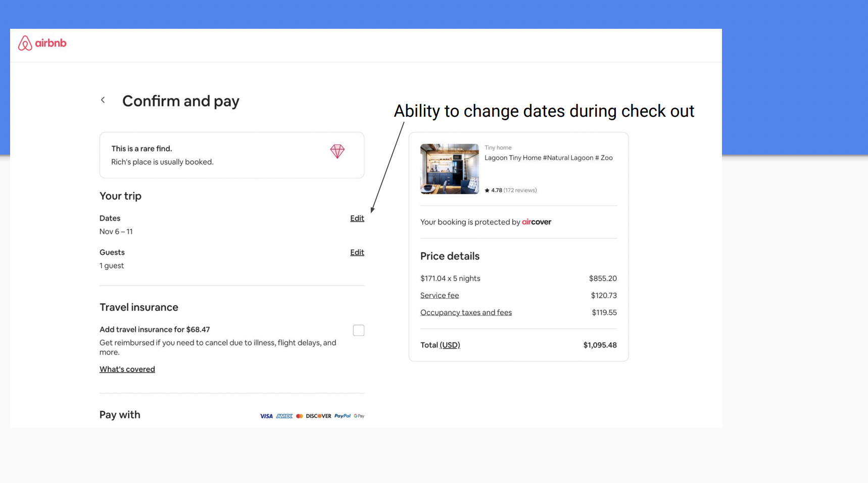Image resolution: width=868 pixels, height=483 pixels.
Task: Click the 172 reviews text
Action: coord(520,190)
